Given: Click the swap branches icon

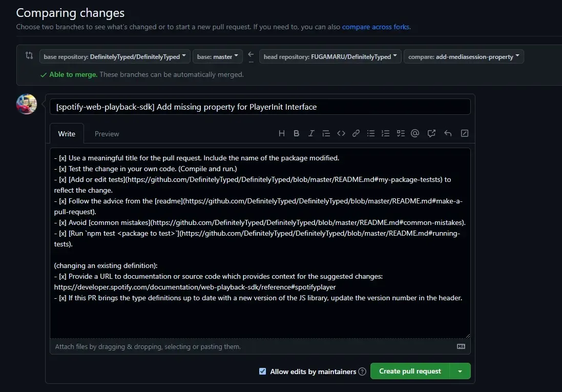Looking at the screenshot, I should 29,55.
